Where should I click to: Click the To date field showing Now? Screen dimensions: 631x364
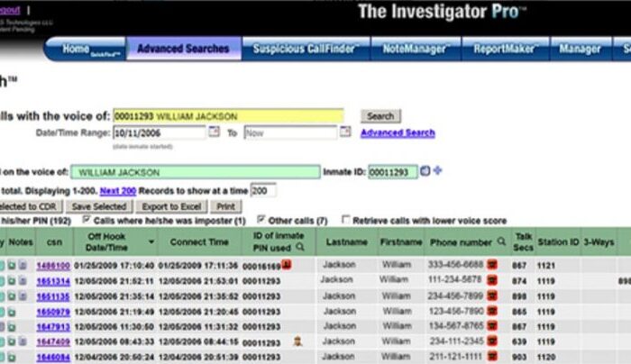click(290, 133)
